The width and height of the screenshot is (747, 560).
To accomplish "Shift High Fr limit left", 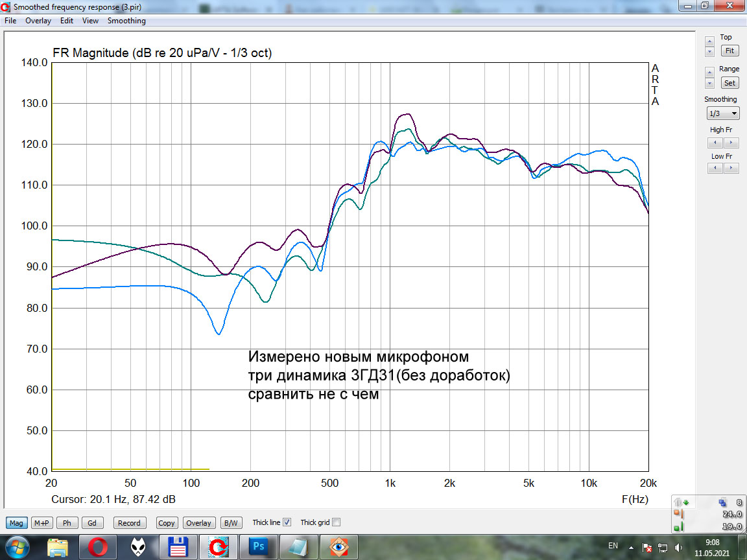I will [715, 143].
